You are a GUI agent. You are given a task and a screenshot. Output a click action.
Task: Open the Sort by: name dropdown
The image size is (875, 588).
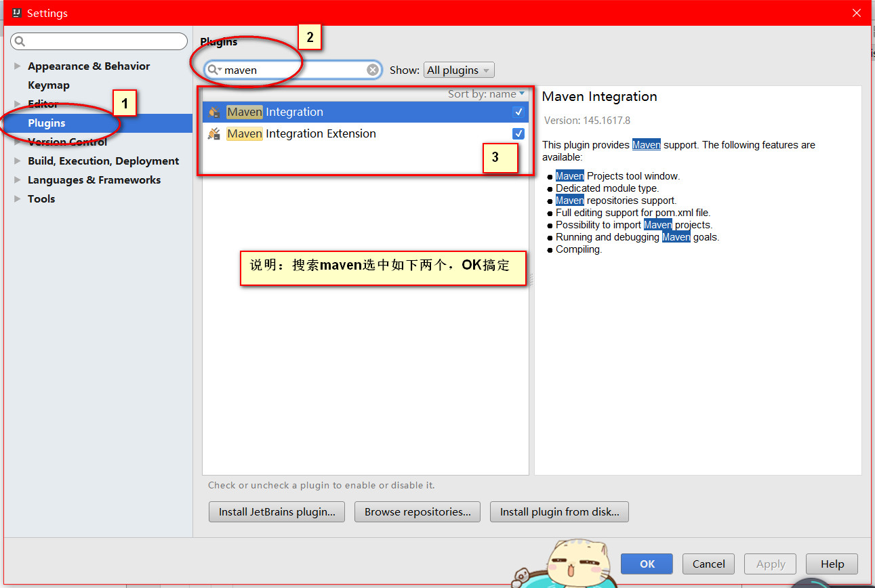pos(486,94)
